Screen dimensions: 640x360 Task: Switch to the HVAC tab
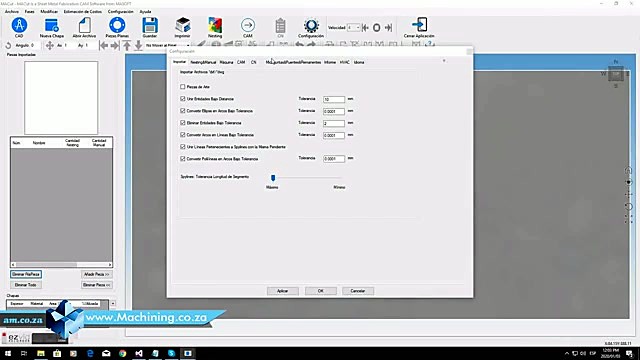[x=344, y=62]
